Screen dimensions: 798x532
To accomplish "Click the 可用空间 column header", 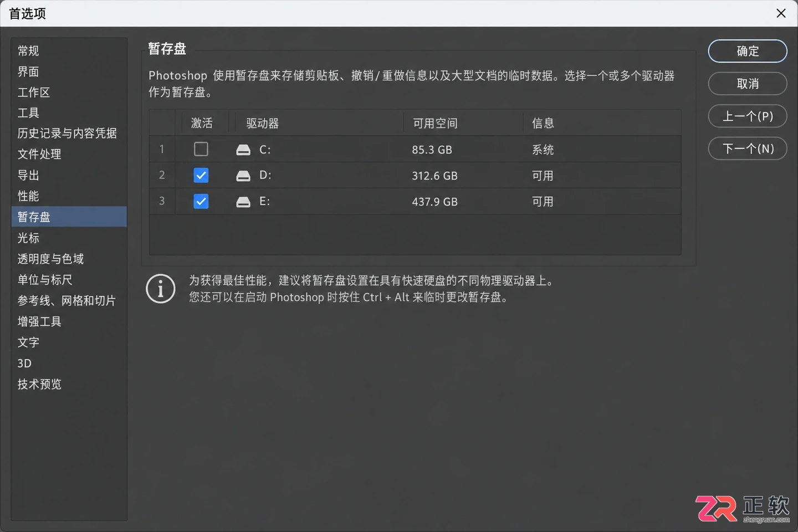I will click(x=435, y=123).
